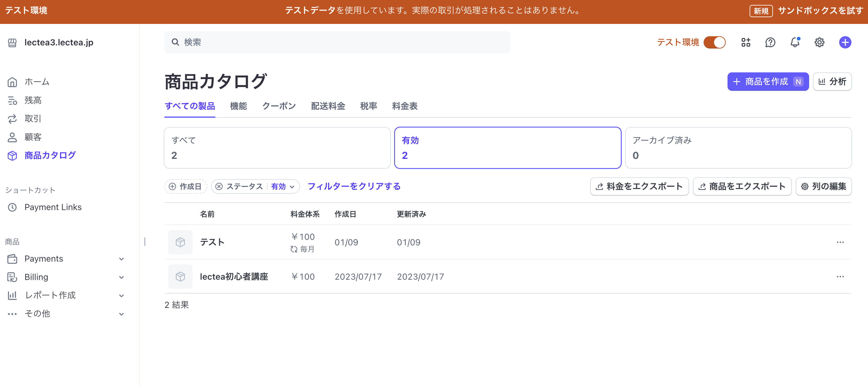Click the 顧客 customers icon

pos(12,137)
